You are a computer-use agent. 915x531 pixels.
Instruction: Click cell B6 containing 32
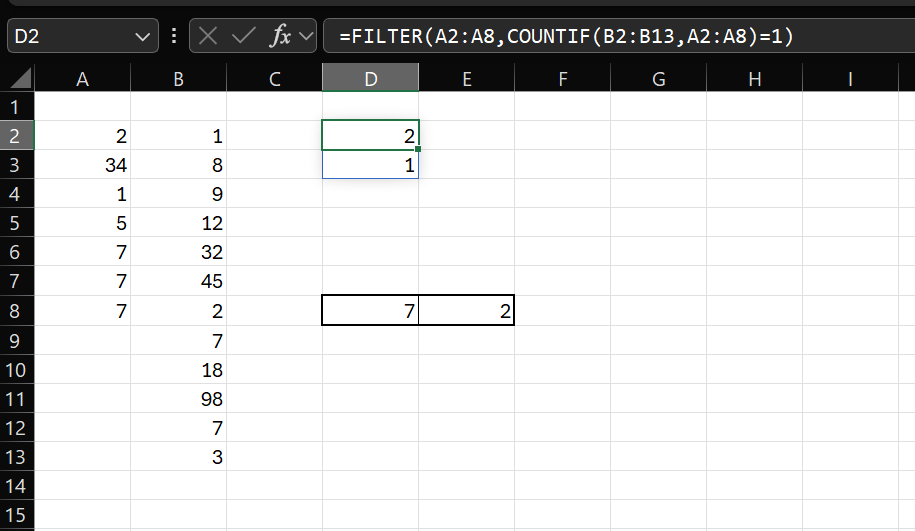(179, 252)
